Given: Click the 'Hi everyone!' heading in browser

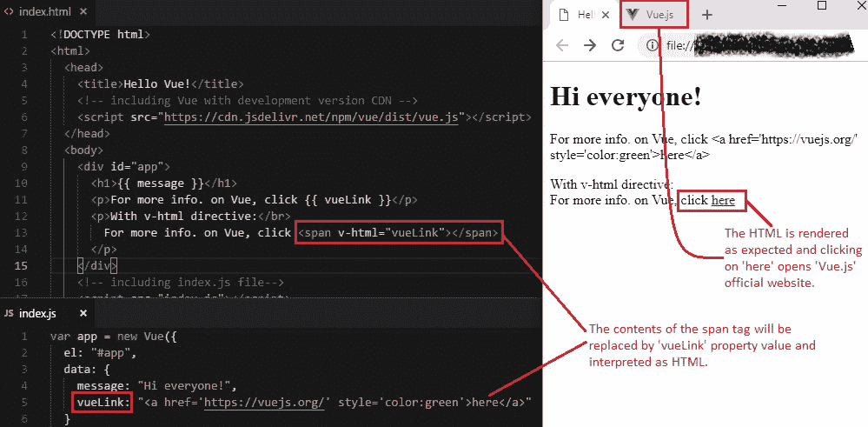Looking at the screenshot, I should click(626, 97).
